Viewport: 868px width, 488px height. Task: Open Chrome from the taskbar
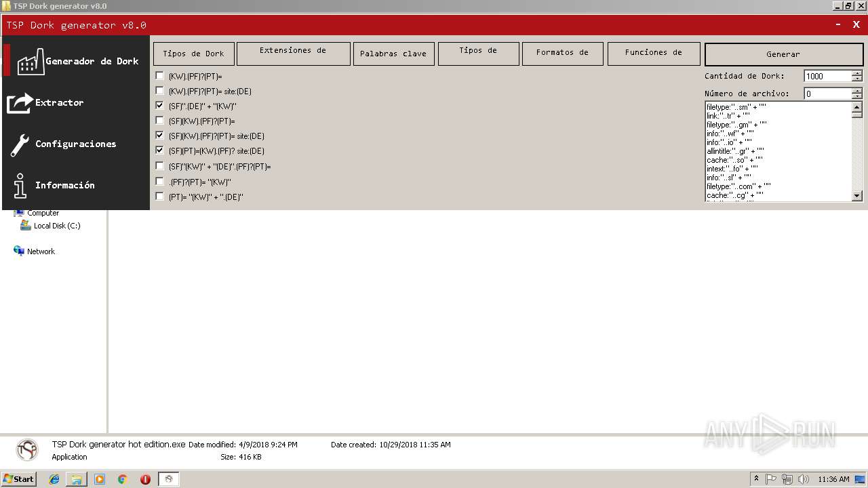coord(122,479)
